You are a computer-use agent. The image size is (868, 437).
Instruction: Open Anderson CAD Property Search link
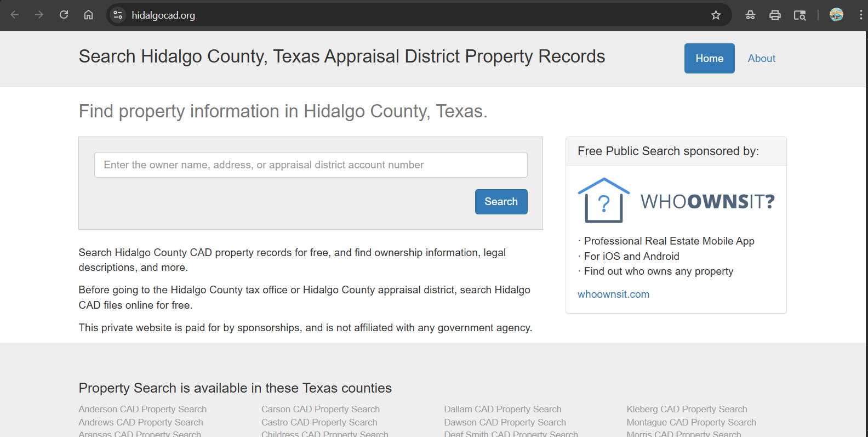pos(142,409)
